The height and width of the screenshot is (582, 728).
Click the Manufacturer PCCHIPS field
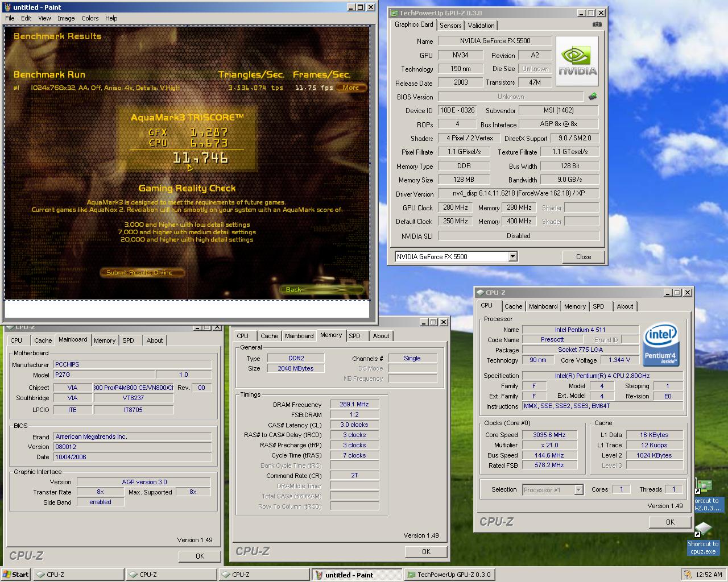(x=133, y=364)
